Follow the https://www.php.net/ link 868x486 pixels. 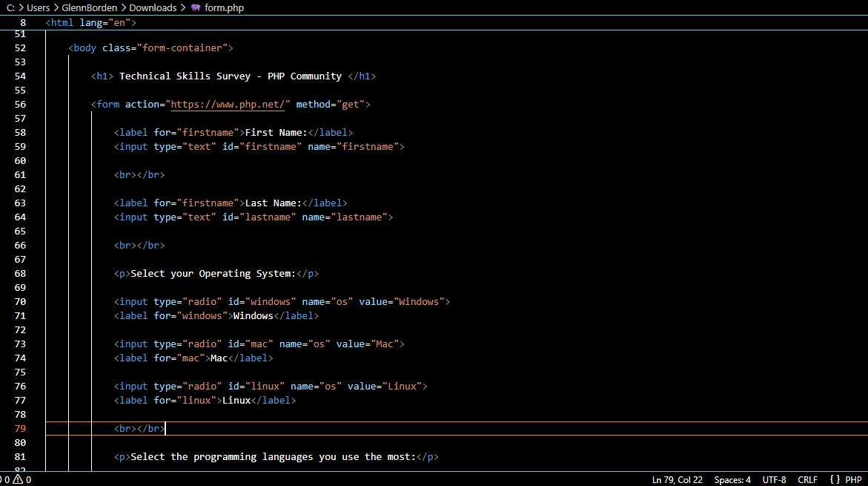pos(228,104)
